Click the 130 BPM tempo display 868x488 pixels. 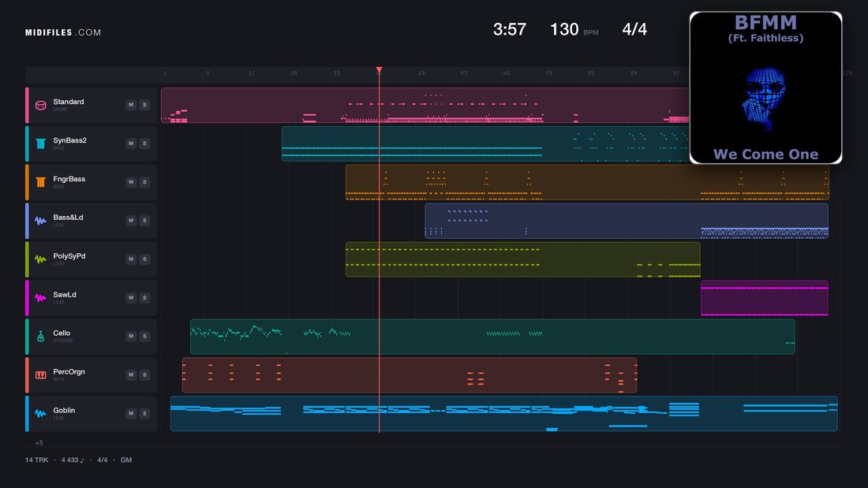click(574, 29)
